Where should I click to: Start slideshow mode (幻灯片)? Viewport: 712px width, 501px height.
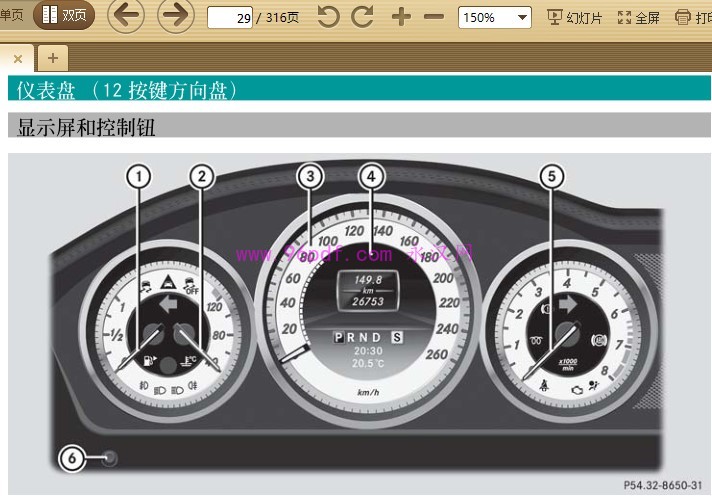[575, 18]
